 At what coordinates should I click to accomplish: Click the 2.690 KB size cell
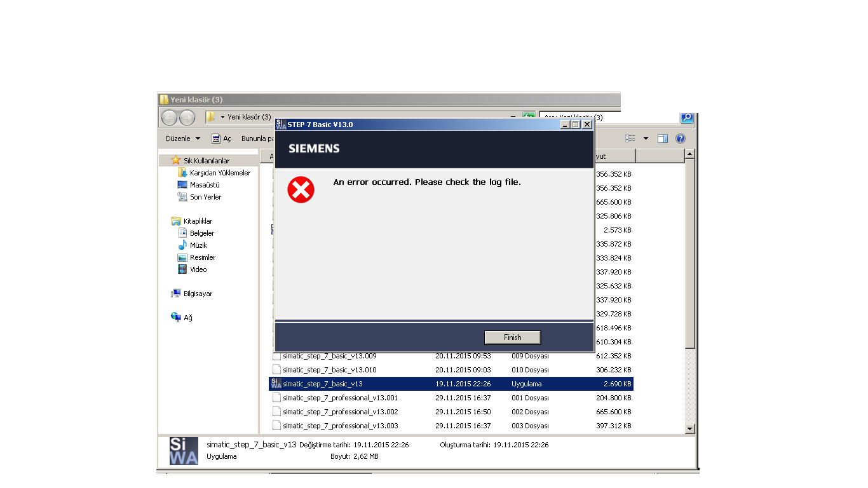[617, 384]
